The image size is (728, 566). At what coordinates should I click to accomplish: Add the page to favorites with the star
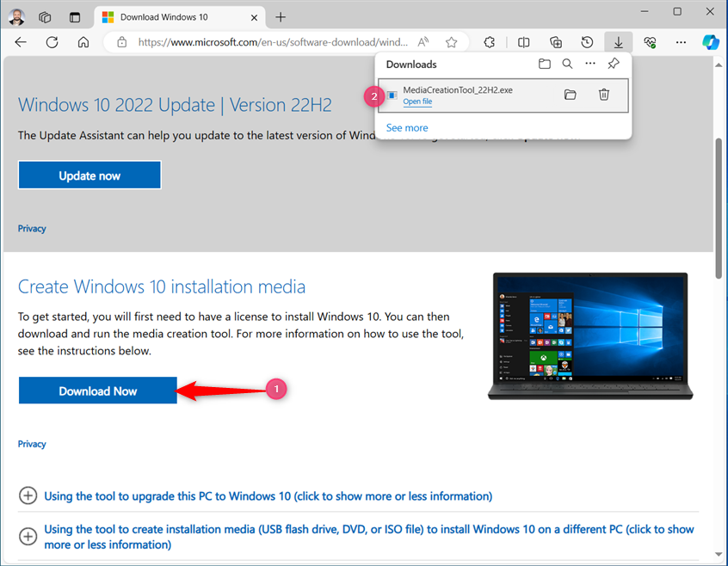click(x=451, y=41)
